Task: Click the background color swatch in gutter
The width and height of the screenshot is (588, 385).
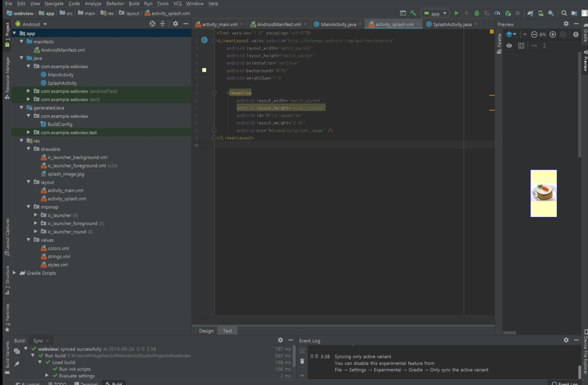Action: (204, 70)
